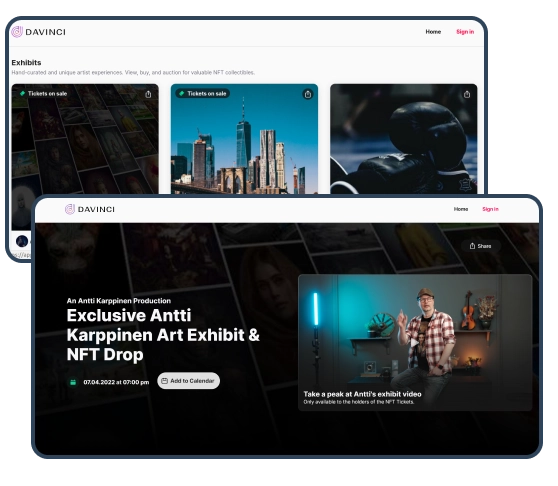Image resolution: width=558 pixels, height=486 pixels.
Task: Open Home in the exhibit page navigation
Action: point(461,209)
